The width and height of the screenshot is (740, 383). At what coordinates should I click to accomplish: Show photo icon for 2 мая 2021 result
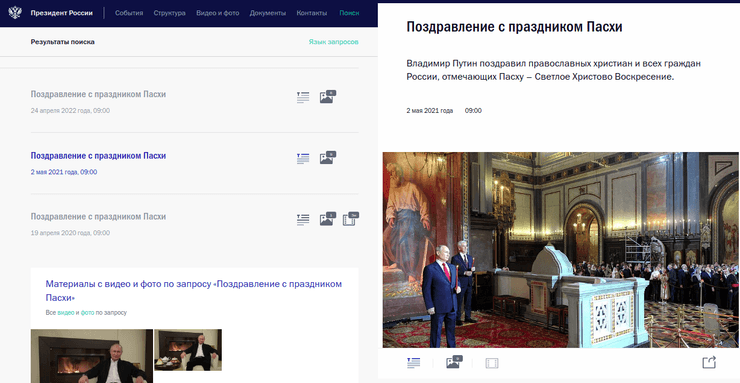[x=328, y=157]
